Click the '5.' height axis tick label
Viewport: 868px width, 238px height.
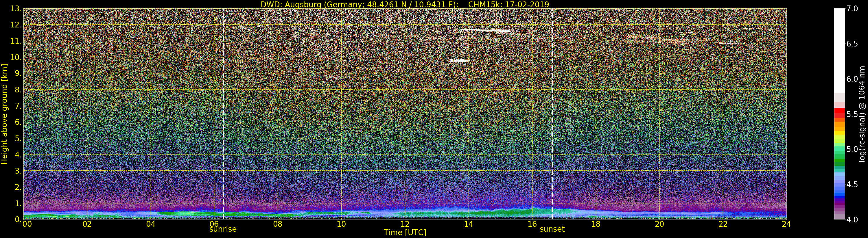pos(18,138)
